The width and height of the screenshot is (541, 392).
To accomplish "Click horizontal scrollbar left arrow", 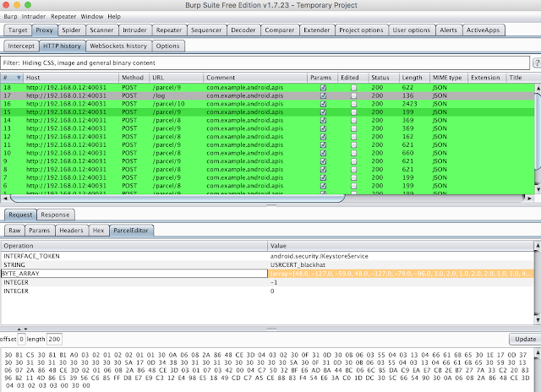I will tap(5, 199).
